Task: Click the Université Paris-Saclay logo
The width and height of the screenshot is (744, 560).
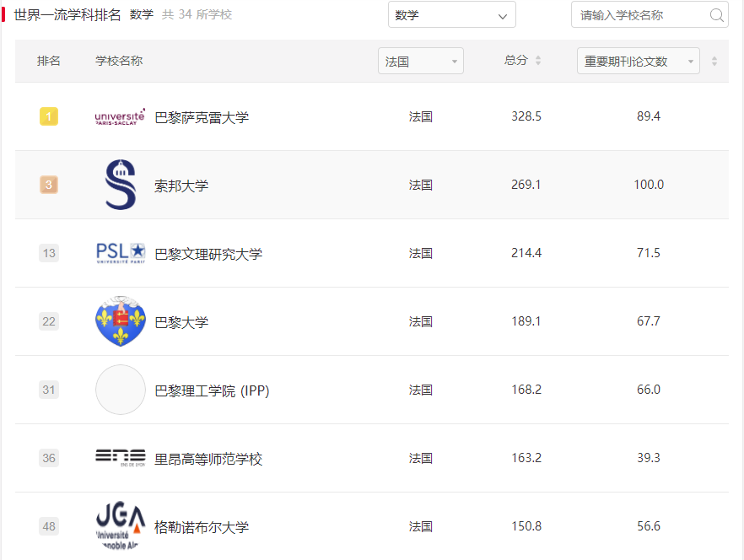Action: coord(120,116)
